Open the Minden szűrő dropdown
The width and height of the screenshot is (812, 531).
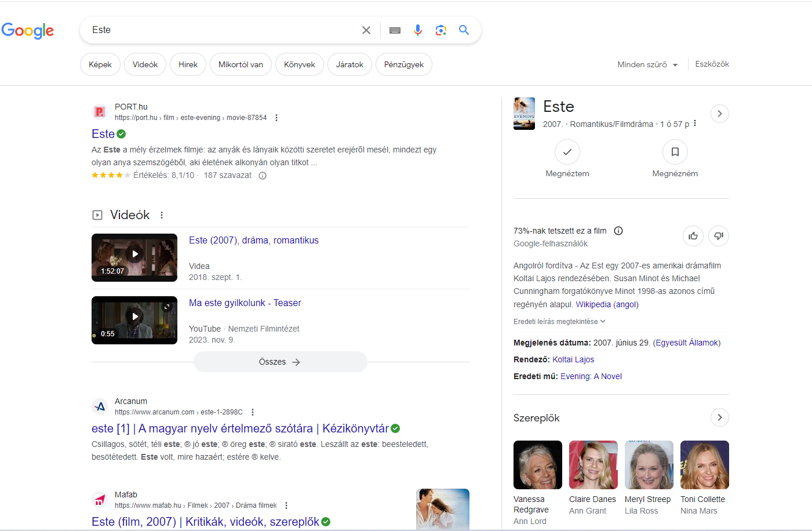click(x=647, y=65)
